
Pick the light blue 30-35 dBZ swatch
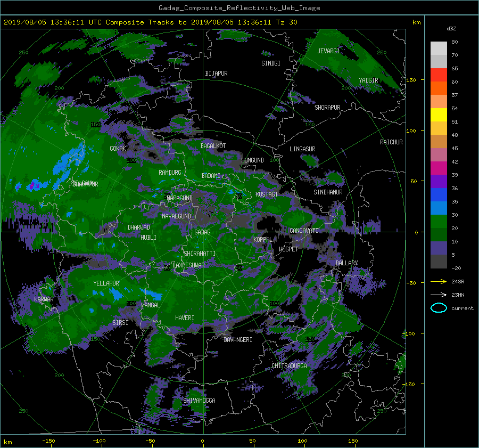click(439, 208)
